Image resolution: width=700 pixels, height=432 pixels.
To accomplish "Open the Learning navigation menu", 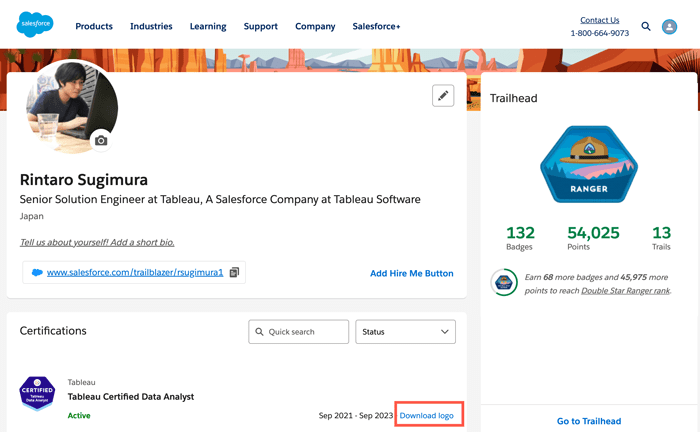I will point(208,27).
